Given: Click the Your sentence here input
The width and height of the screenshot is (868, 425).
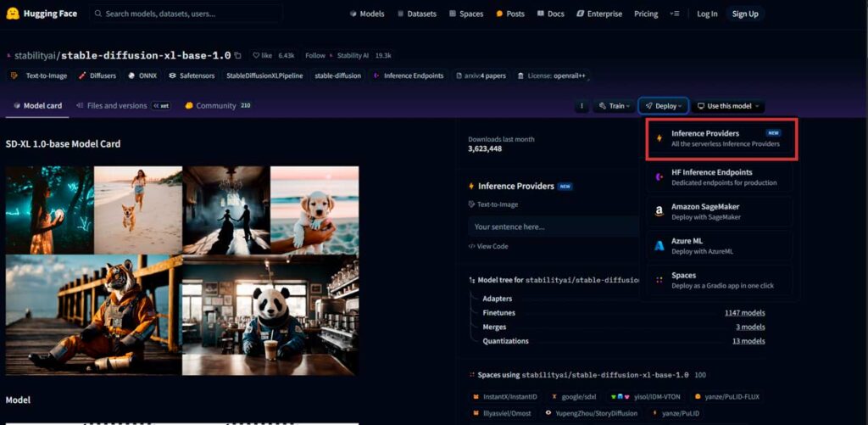Looking at the screenshot, I should click(554, 226).
